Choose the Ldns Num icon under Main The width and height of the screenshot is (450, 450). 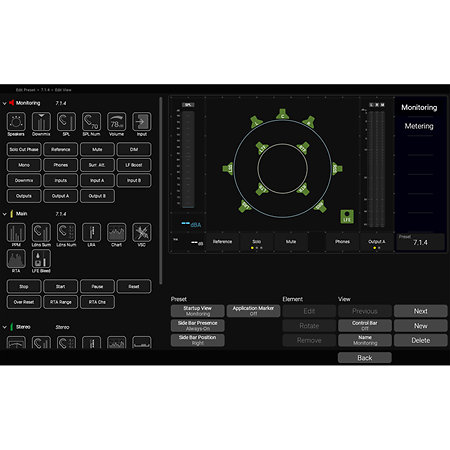(x=66, y=232)
